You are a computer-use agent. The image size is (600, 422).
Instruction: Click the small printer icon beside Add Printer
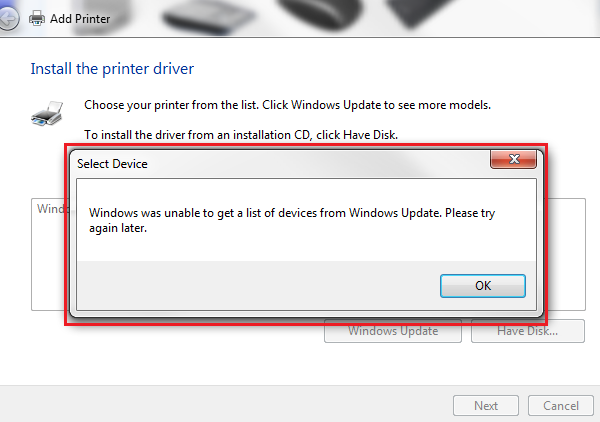tap(37, 18)
